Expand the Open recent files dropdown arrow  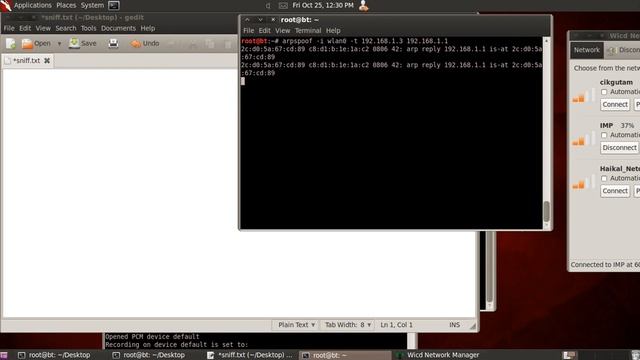pos(59,43)
